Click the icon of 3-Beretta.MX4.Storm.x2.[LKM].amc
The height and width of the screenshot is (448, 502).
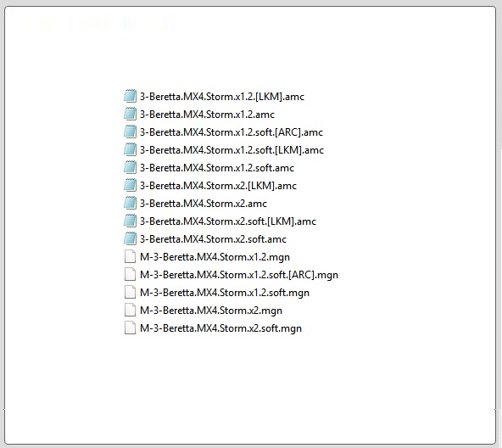tap(130, 185)
